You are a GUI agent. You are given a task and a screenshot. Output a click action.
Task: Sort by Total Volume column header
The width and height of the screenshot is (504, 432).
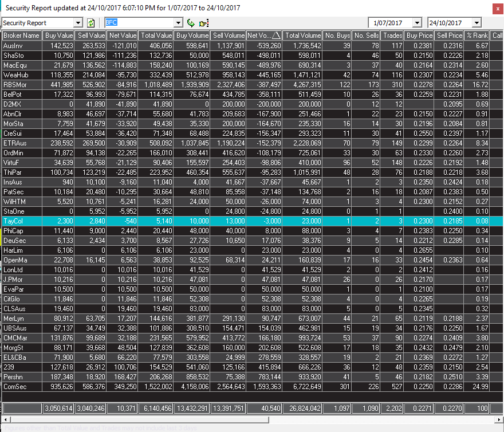click(302, 36)
